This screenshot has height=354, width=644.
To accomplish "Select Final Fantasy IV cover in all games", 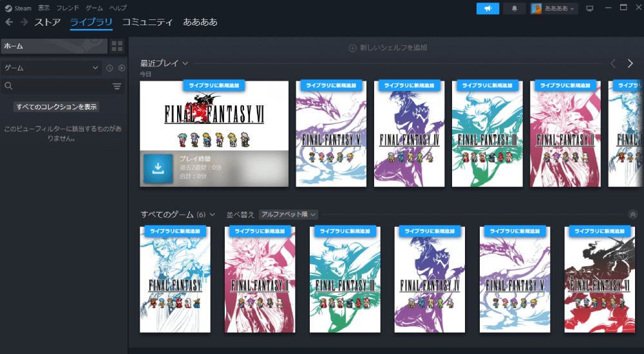I will pyautogui.click(x=430, y=280).
